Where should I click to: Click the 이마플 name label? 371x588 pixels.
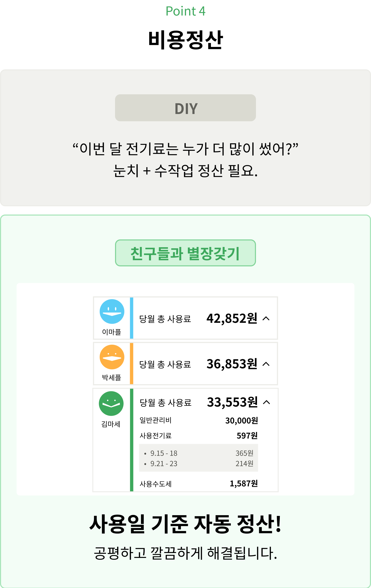coord(112,332)
